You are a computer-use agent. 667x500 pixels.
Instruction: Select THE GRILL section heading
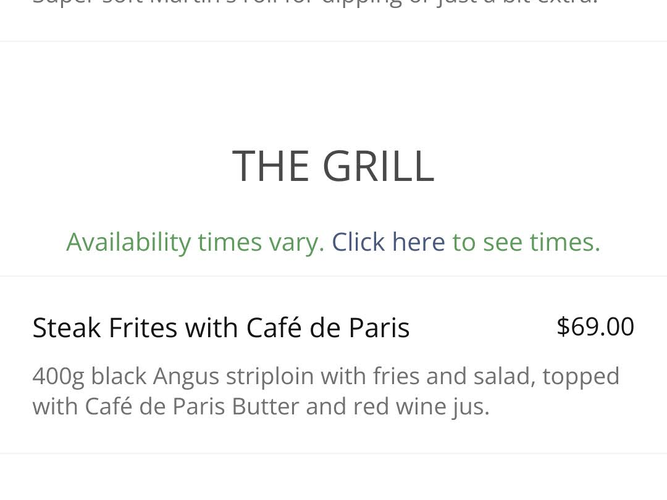pos(333,166)
